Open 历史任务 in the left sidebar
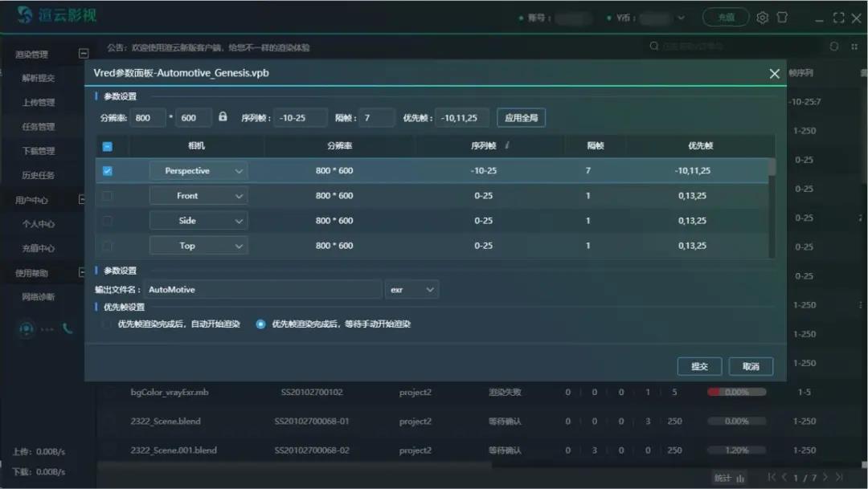Image resolution: width=868 pixels, height=489 pixels. point(39,175)
